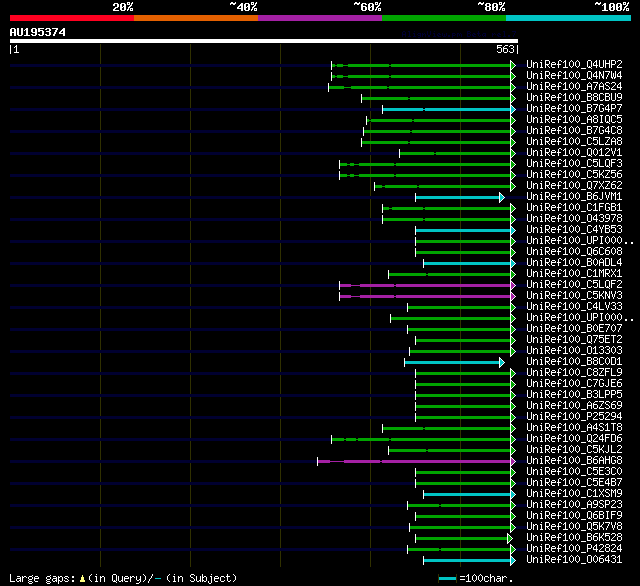Click the UniRef100_P42824 label
Image resolution: width=640 pixels, height=586 pixels.
click(x=574, y=549)
